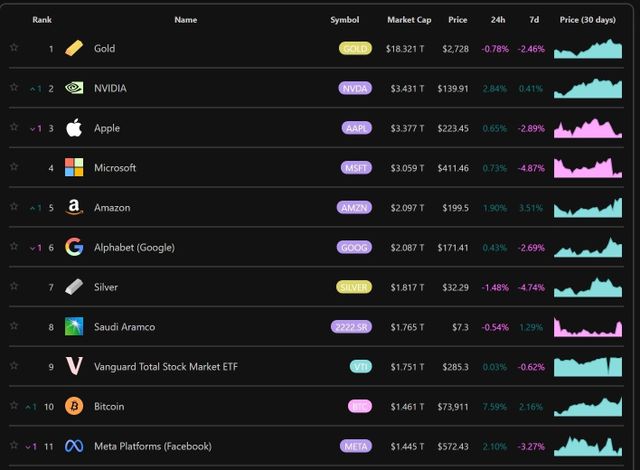Click the Amazon logo icon
Screen dimensions: 640x470
pyautogui.click(x=74, y=207)
